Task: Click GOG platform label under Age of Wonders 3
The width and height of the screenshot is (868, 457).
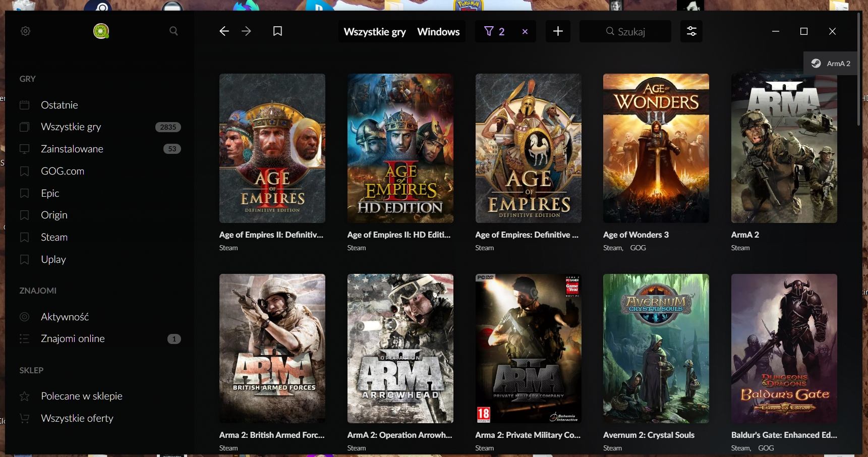Action: click(638, 248)
